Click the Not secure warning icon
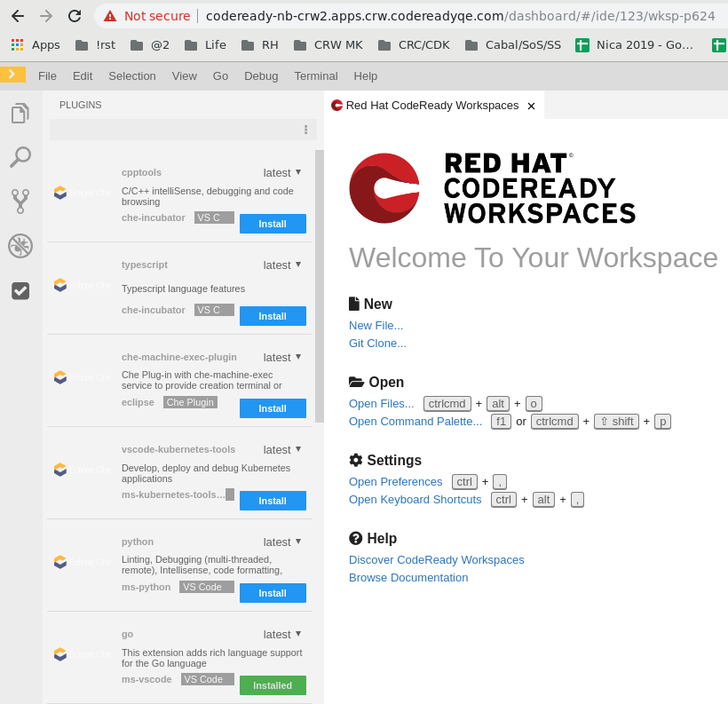 [x=110, y=16]
